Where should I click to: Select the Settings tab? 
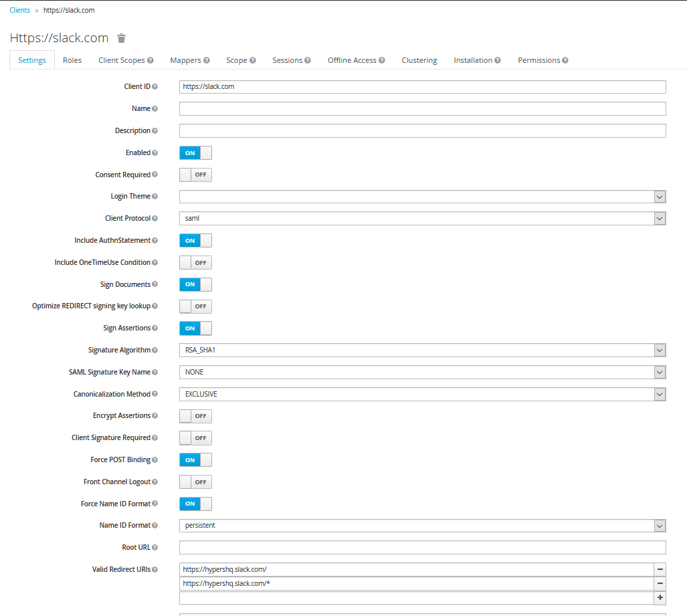pos(32,60)
